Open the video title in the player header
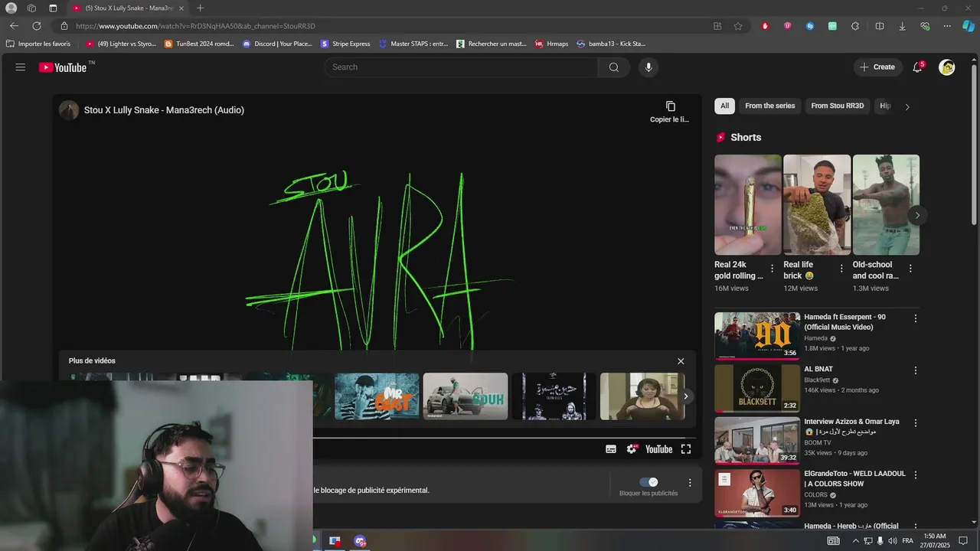Screen dimensions: 980x551 [164, 110]
